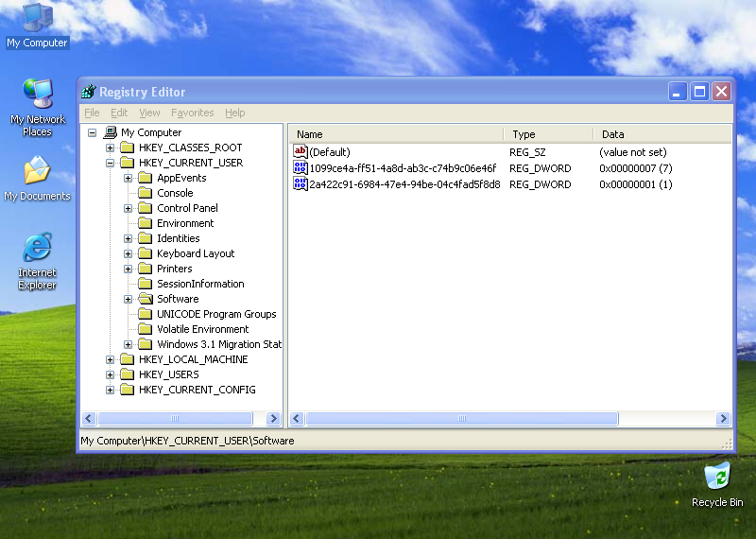The width and height of the screenshot is (756, 539).
Task: Click the data cell 0x00000001 (1)
Action: (635, 184)
